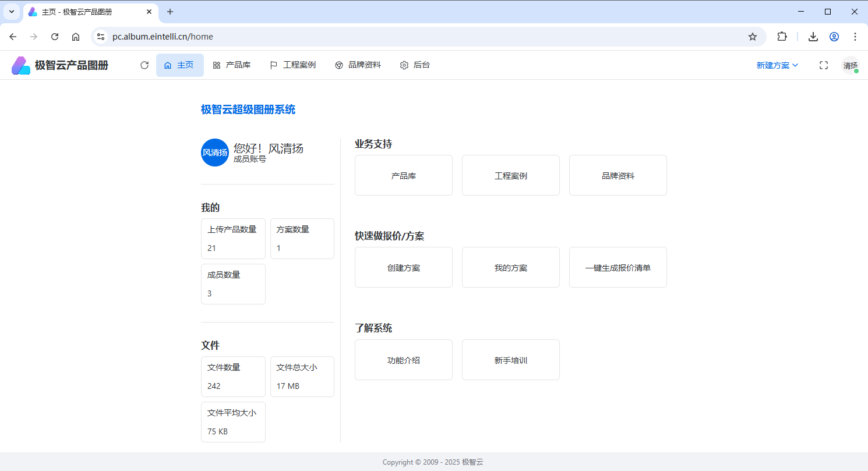Open the 工程案例 navigation tab
This screenshot has width=868, height=471.
pos(293,65)
